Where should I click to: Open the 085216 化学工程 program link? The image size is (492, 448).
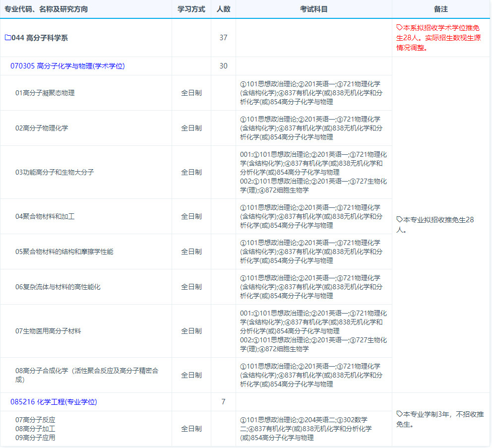tap(54, 402)
